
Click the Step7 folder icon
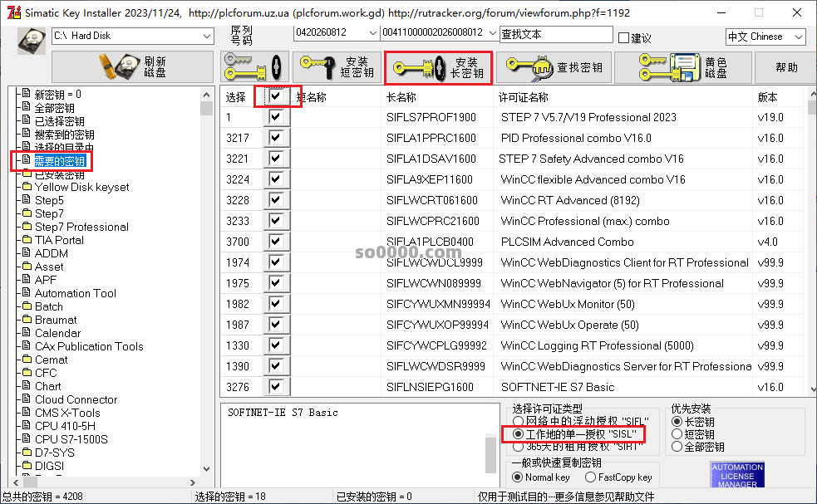point(27,213)
